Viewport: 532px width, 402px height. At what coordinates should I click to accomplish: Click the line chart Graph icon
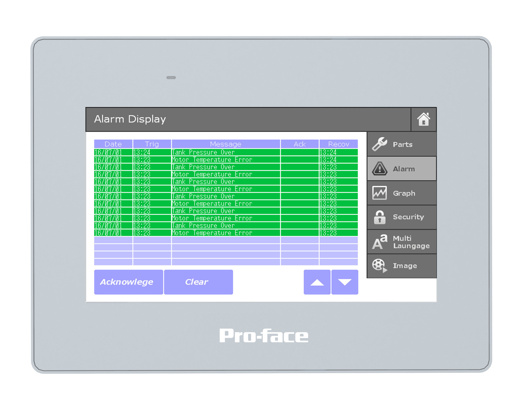coord(380,193)
